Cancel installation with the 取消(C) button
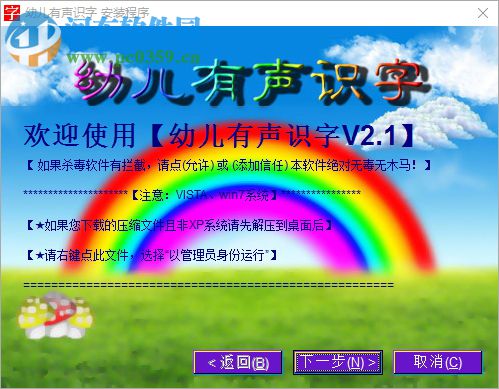 [438, 362]
